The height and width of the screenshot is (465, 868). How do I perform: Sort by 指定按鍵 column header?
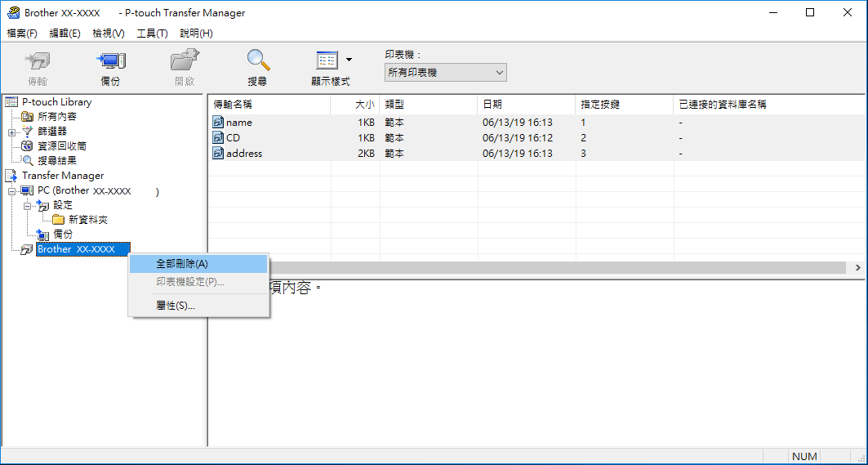tap(625, 104)
